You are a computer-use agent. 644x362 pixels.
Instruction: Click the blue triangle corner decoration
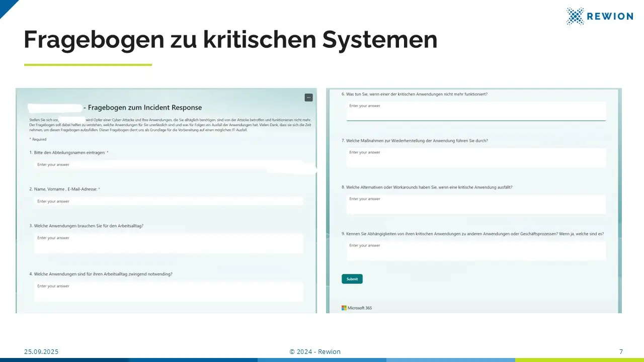6,6
